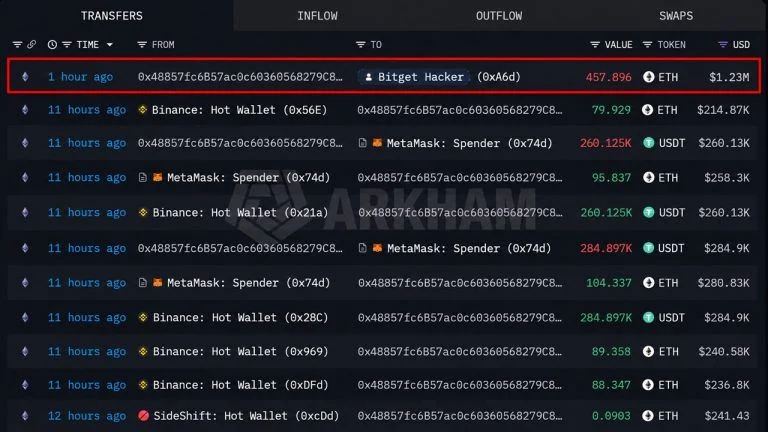Open the USD column filter
Screen dimensions: 768x432
[722, 45]
